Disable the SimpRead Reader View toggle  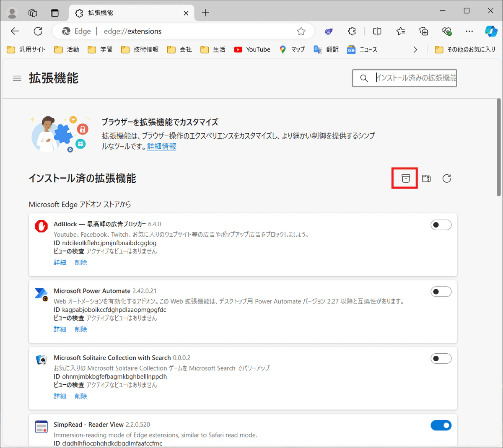[441, 425]
